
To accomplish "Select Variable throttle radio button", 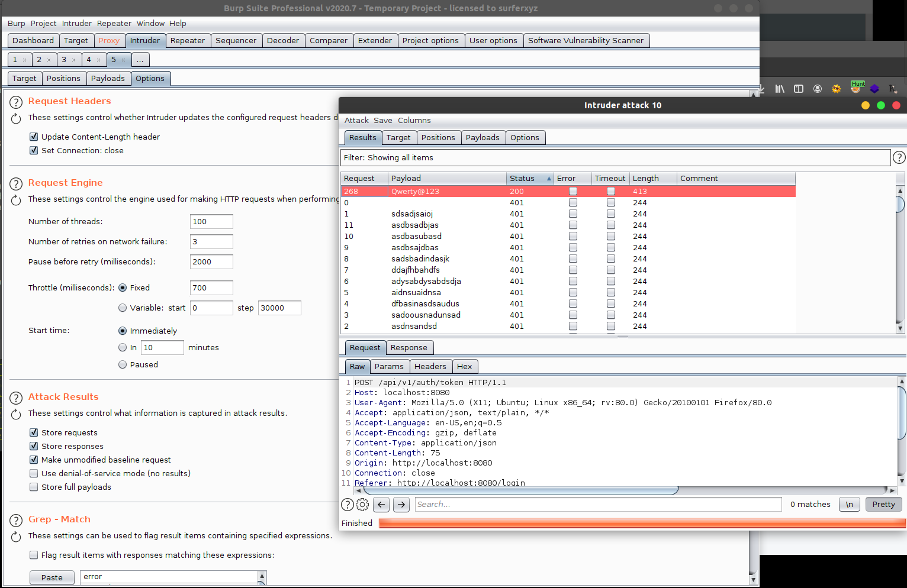I will click(123, 308).
